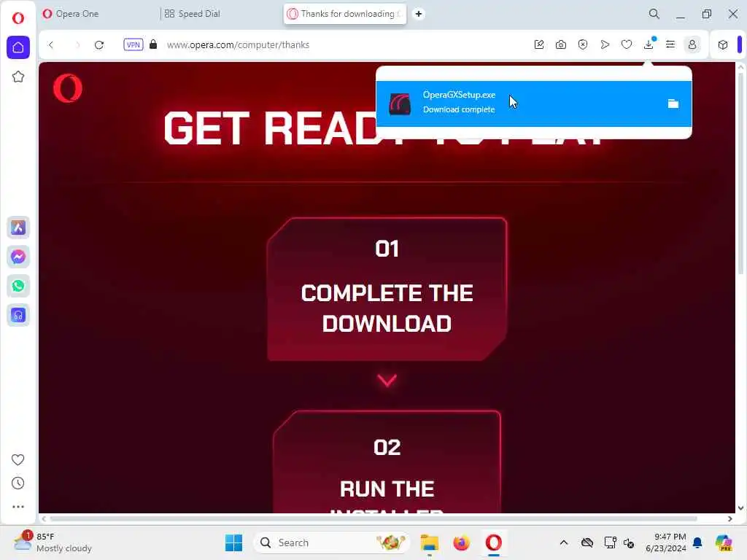
Task: Open Easy Setup sliders icon
Action: coord(670,44)
